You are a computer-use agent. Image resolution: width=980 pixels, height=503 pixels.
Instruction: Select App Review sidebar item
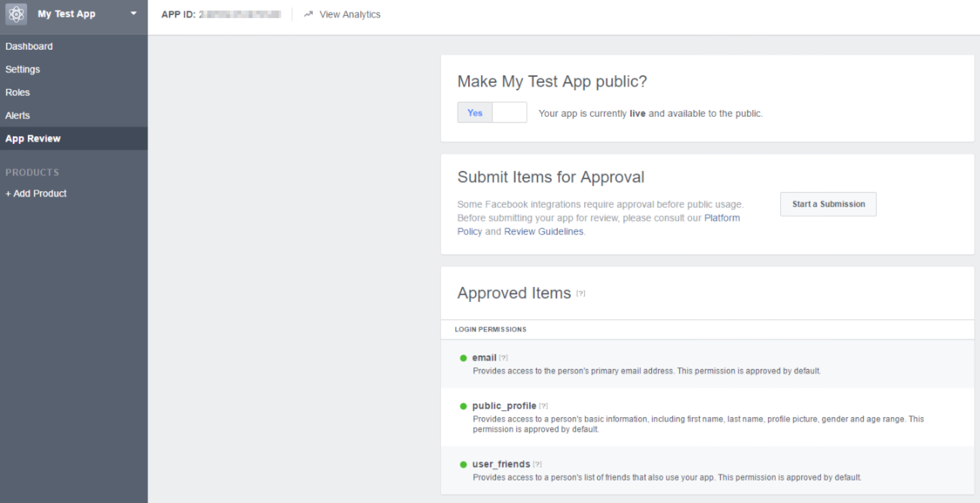(33, 139)
